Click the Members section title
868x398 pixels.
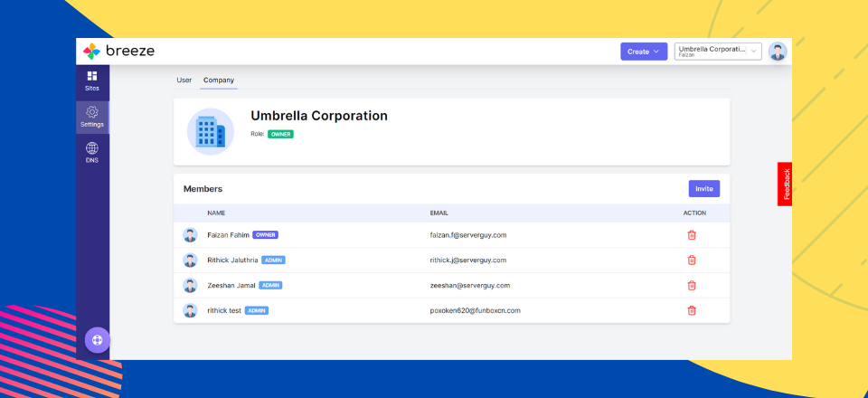coord(203,189)
